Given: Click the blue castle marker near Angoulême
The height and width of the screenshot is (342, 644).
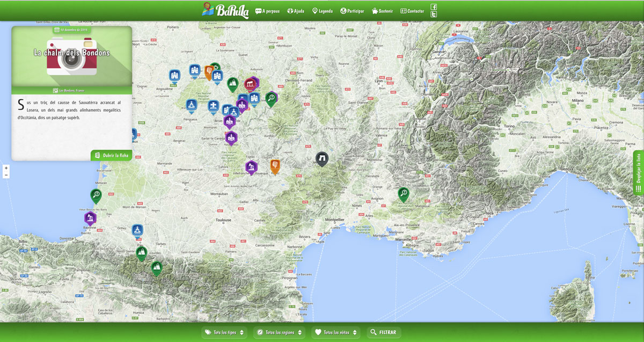Looking at the screenshot, I should [174, 76].
